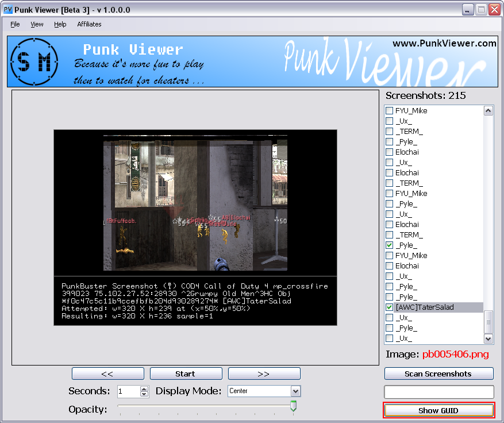
Task: Check the last _Ux_ checkbox at list bottom
Action: pyautogui.click(x=390, y=338)
